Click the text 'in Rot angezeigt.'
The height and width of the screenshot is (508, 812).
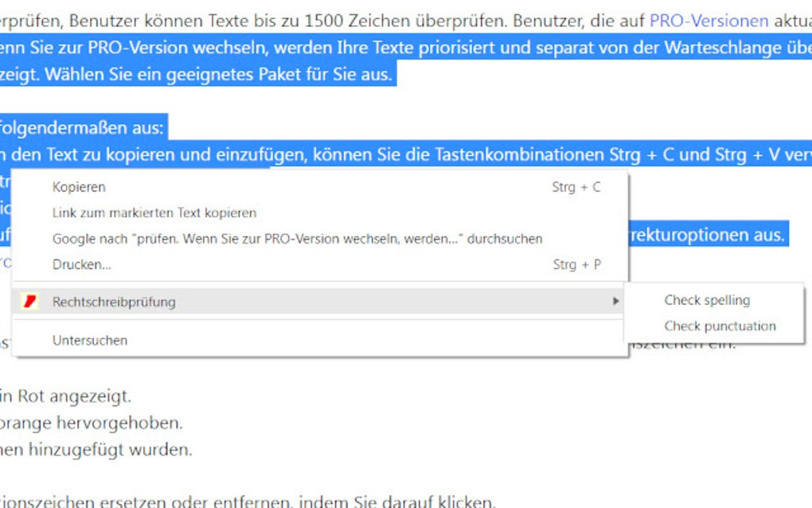pyautogui.click(x=65, y=396)
